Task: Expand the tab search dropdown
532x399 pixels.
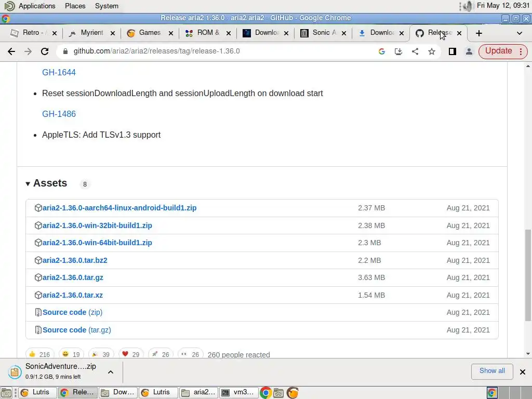Action: [x=519, y=33]
